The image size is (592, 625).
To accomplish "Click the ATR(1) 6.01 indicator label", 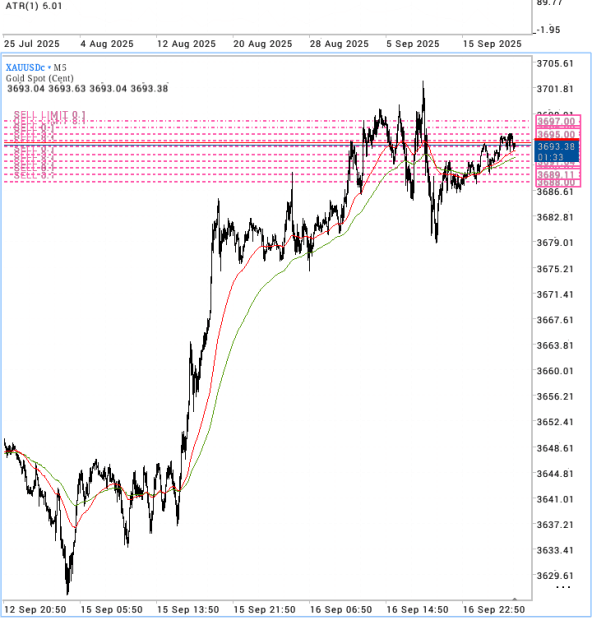I will pyautogui.click(x=34, y=6).
